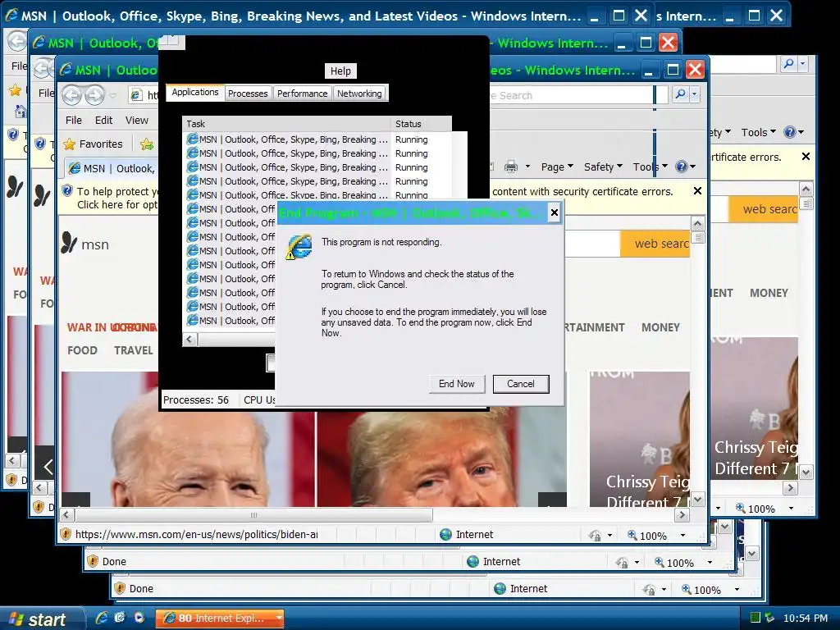Click web search button in front IE page
Screen dimensions: 840x630
[x=655, y=244]
